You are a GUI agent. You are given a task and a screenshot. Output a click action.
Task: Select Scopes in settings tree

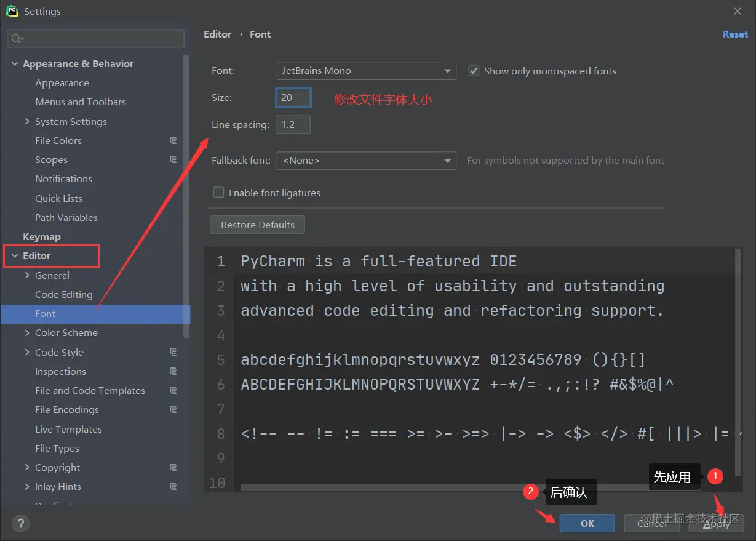click(51, 159)
